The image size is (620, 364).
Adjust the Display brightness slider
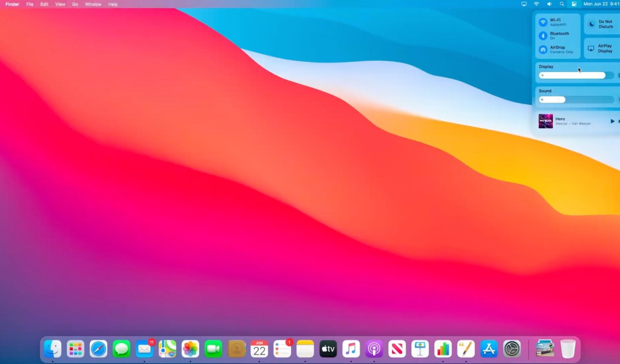pos(576,75)
